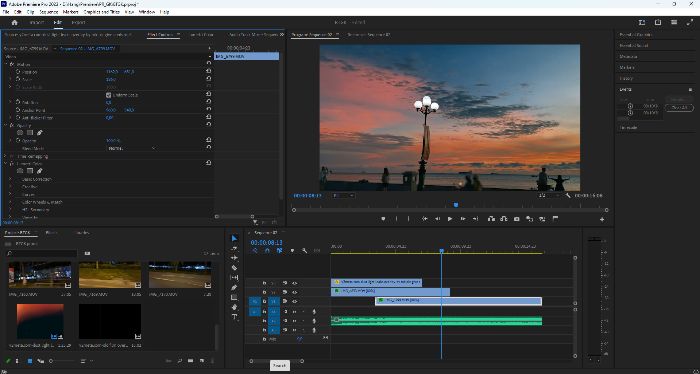700x374 pixels.
Task: Open the Blend Mode dropdown
Action: click(132, 148)
